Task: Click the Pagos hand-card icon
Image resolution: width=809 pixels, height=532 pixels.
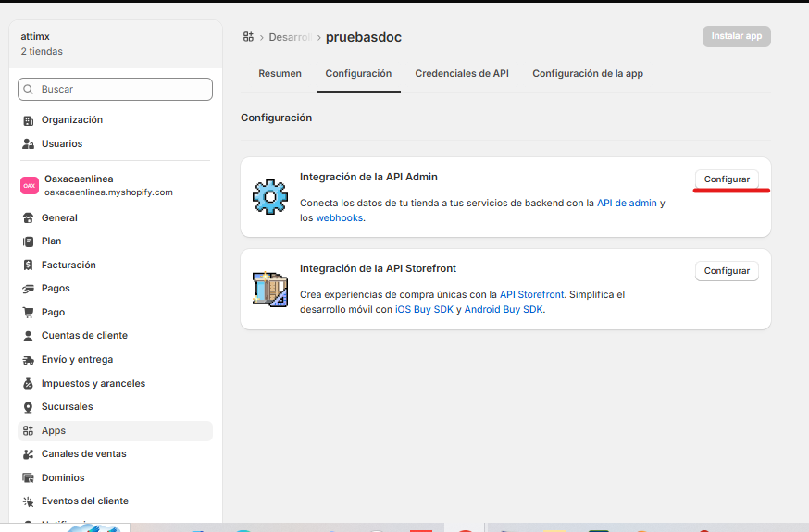Action: [x=29, y=289]
